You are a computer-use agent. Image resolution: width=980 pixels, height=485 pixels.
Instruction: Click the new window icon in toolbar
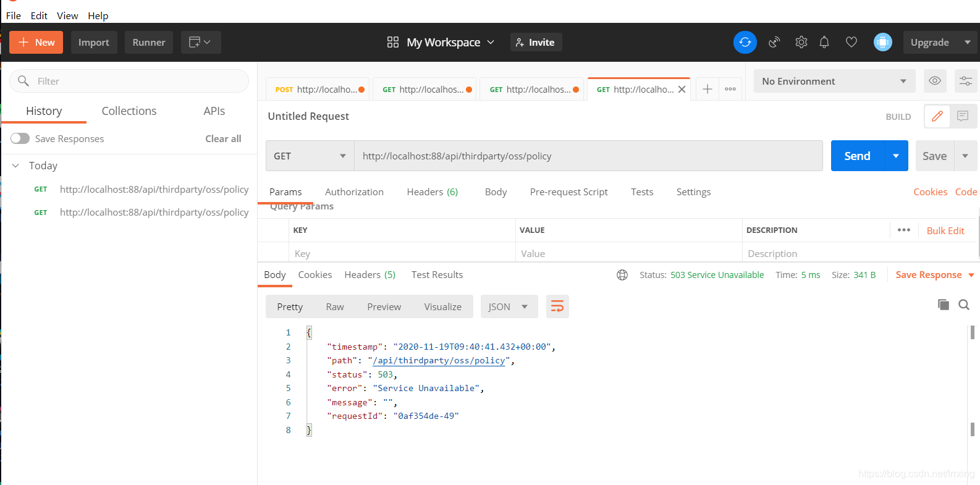(x=201, y=42)
